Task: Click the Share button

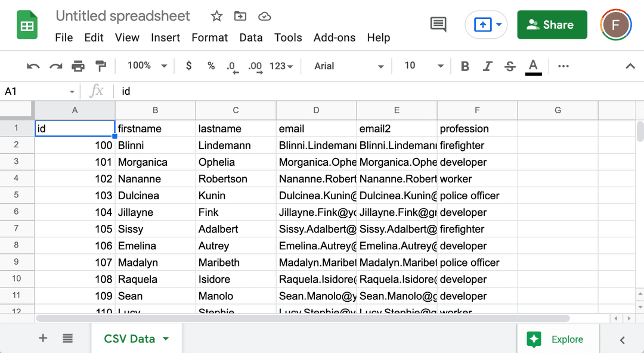Action: tap(552, 24)
